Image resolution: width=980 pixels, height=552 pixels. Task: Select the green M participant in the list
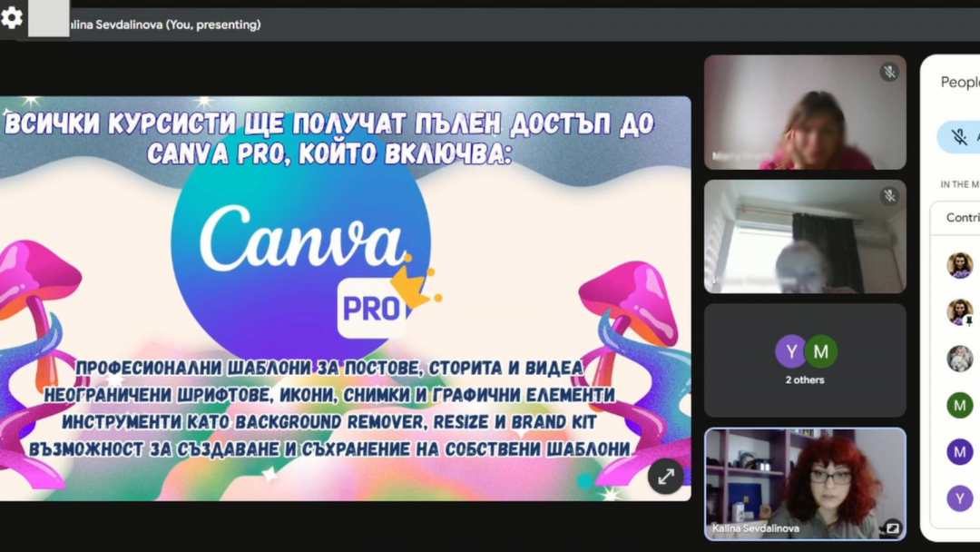click(x=959, y=406)
